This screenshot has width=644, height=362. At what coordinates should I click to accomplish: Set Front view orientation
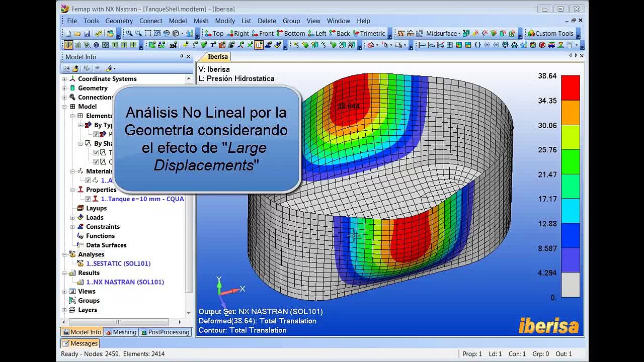tap(263, 33)
